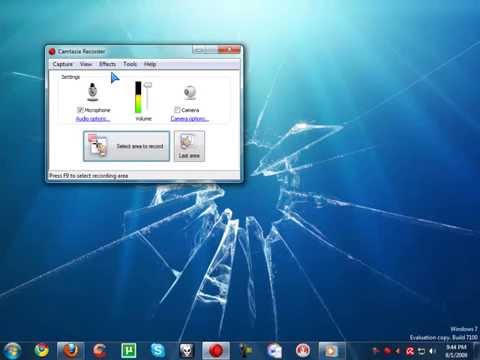Click the Camtasia Recorder title bar icon
The width and height of the screenshot is (480, 360).
tap(52, 52)
